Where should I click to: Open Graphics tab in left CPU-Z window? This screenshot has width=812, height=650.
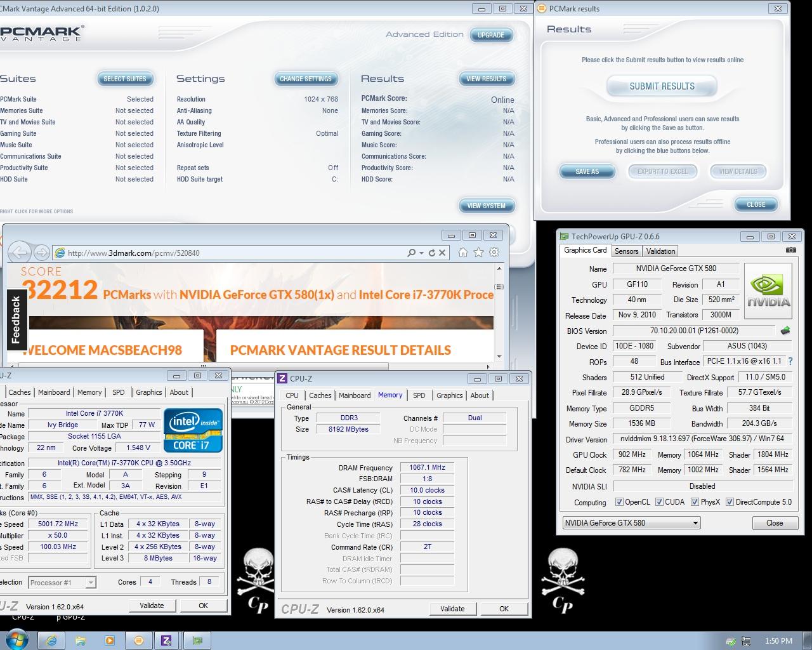pyautogui.click(x=149, y=392)
